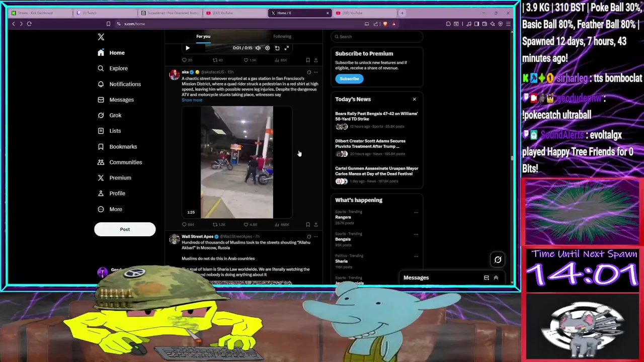Play the top video at 0:01 / 0:15
This screenshot has height=362, width=644.
pyautogui.click(x=187, y=48)
